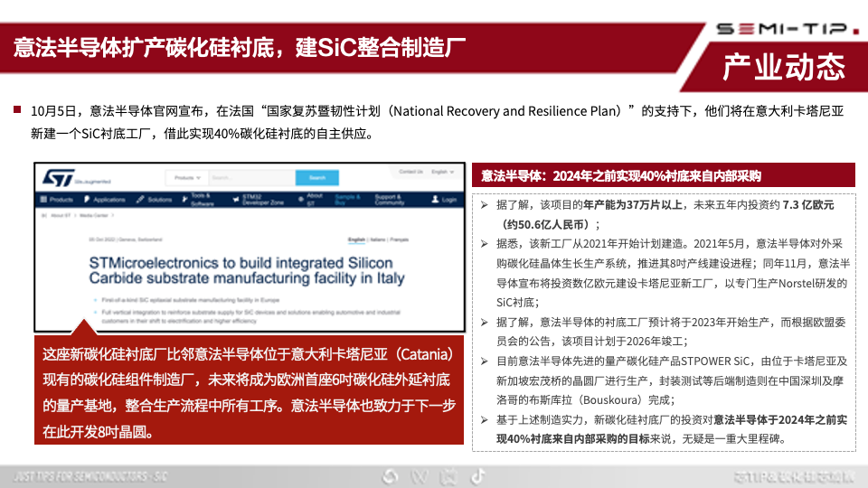
Task: Click the circular swirl icon in footer
Action: 391,476
